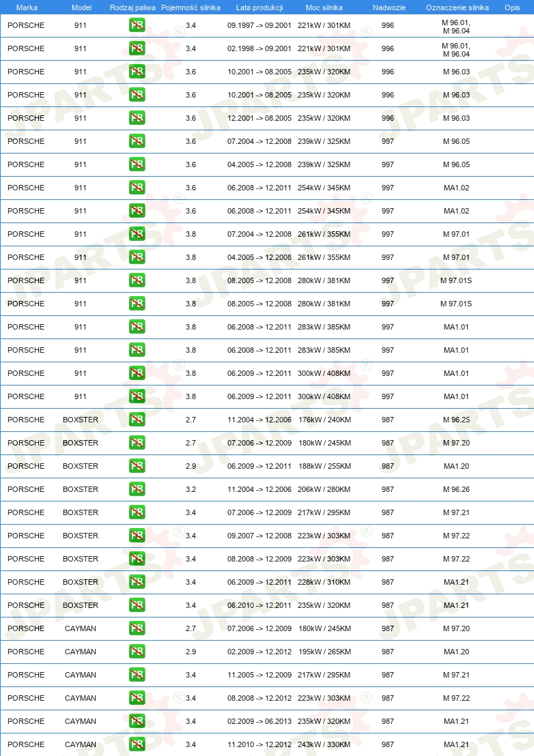Viewport: 534px width, 756px height.
Task: Select production dates 11.2005 -> 12.2009
Action: point(259,675)
